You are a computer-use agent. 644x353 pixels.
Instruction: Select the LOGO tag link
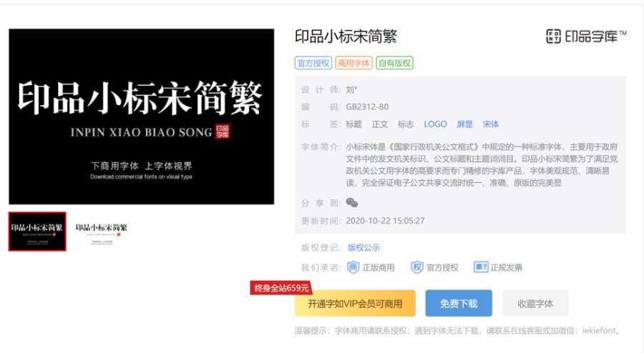click(435, 124)
